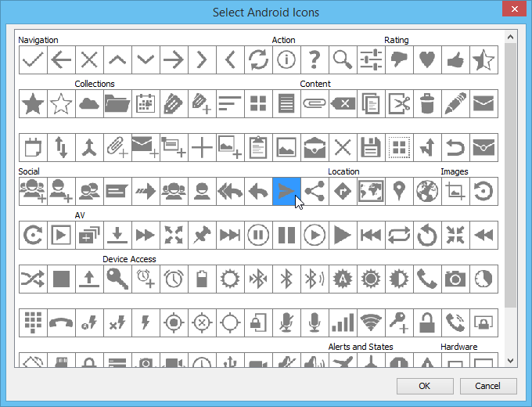Pick the share icon in Social row
This screenshot has height=407, width=532.
pos(315,191)
